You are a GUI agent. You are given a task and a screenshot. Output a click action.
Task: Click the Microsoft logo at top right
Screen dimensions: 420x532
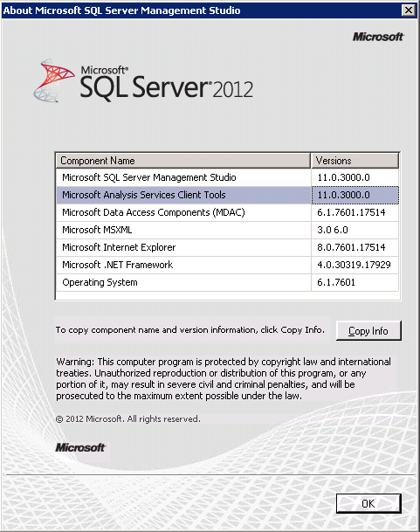coord(378,37)
